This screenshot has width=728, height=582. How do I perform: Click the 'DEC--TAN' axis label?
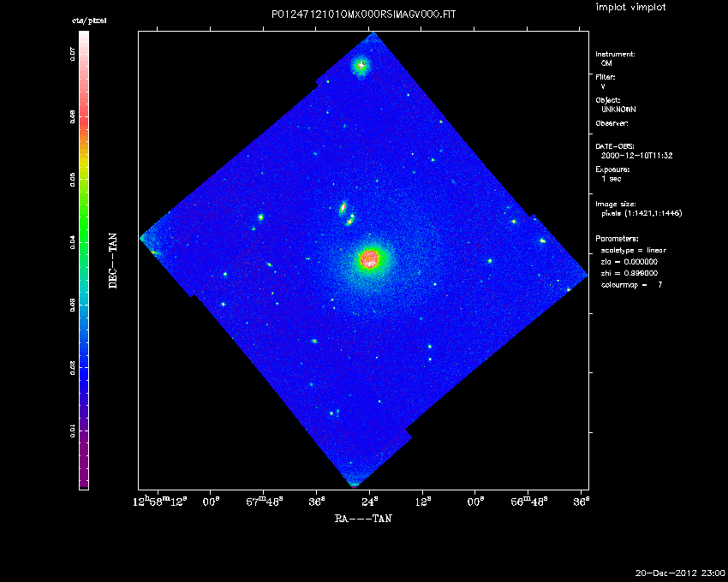pos(112,260)
